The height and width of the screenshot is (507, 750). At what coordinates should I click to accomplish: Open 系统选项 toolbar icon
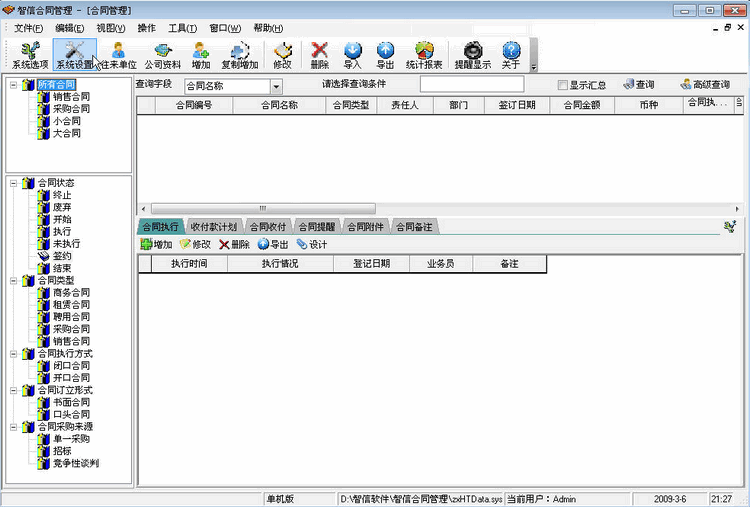(30, 55)
